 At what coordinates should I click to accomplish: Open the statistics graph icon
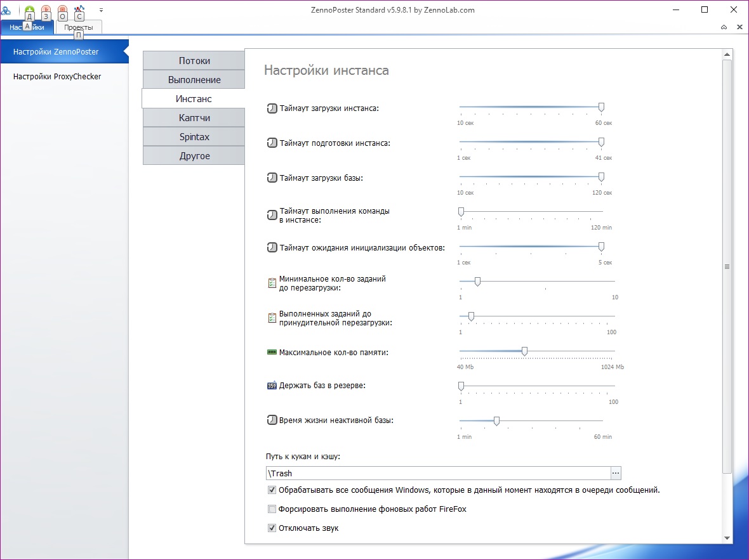[79, 10]
